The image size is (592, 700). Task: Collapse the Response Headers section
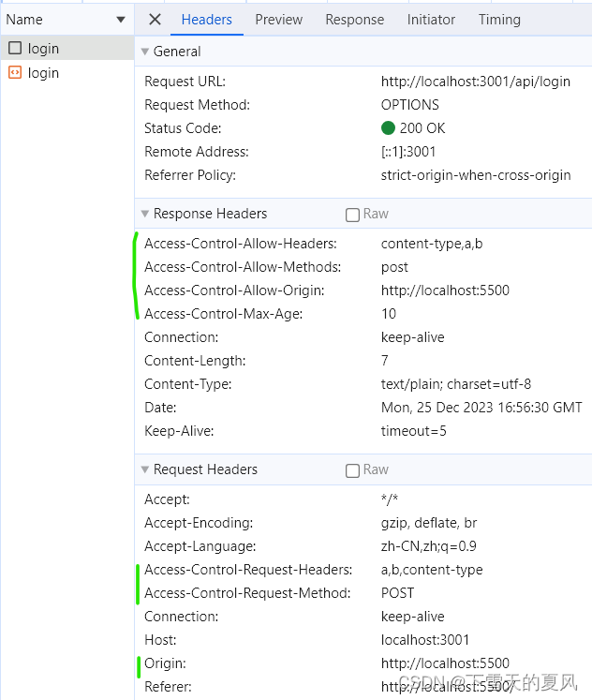[144, 214]
